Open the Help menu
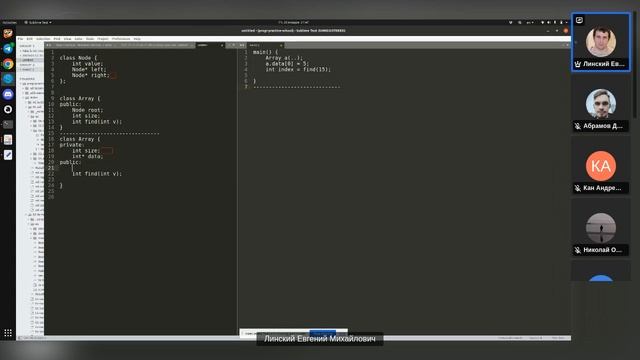This screenshot has height=360, width=640. (x=137, y=39)
